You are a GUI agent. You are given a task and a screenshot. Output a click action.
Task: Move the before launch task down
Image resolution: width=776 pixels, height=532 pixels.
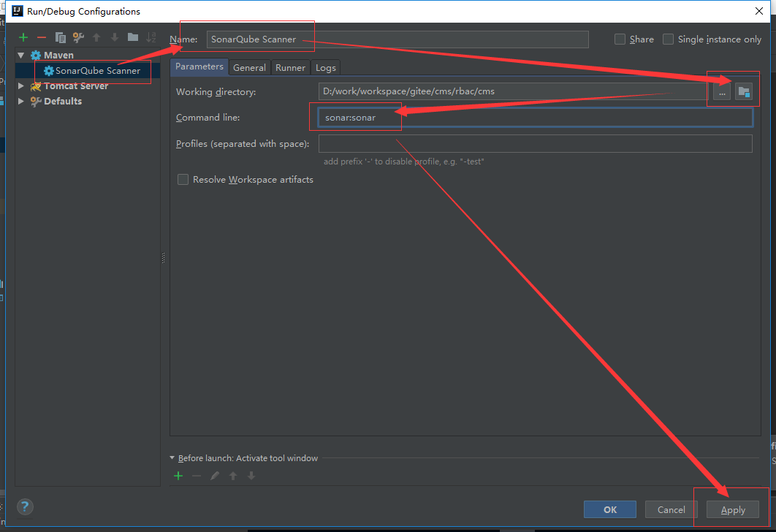(x=251, y=476)
